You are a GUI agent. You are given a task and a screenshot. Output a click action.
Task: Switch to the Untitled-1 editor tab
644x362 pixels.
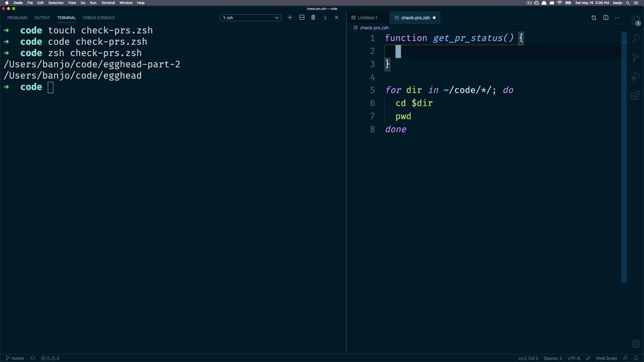pyautogui.click(x=367, y=18)
